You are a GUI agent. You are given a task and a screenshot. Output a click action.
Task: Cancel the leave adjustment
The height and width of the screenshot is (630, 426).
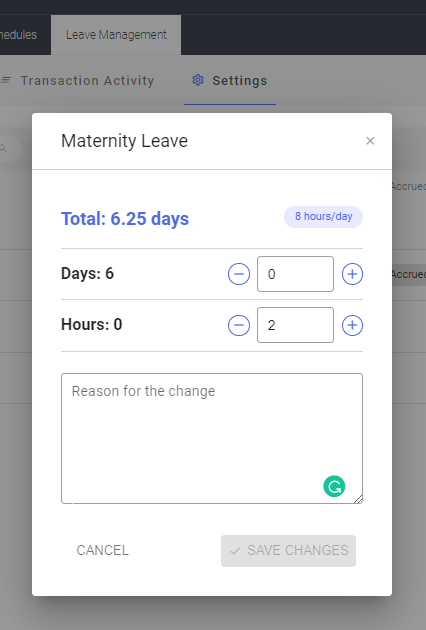tap(102, 550)
